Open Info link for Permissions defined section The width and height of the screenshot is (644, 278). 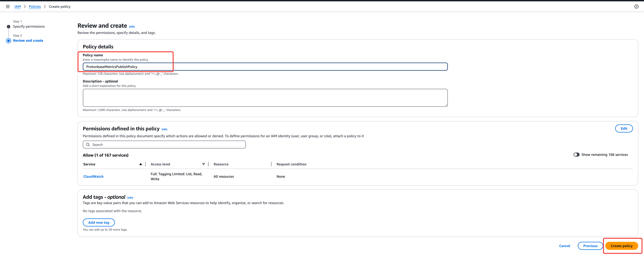(x=164, y=129)
